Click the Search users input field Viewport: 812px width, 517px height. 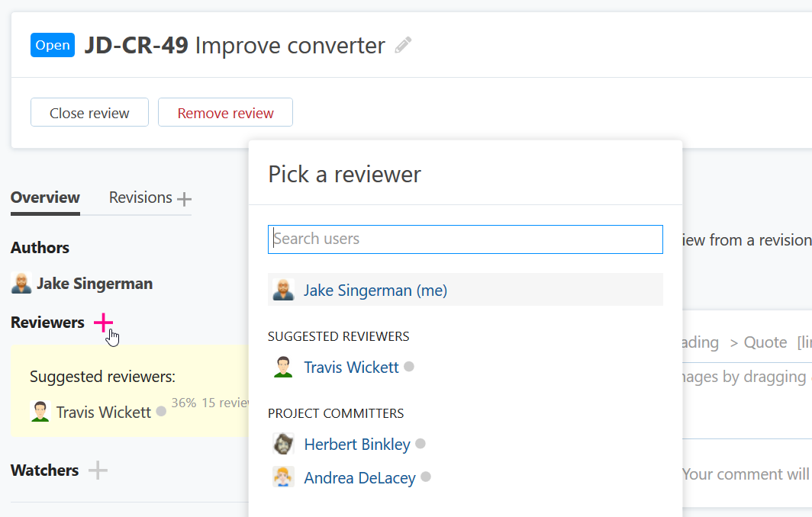pyautogui.click(x=466, y=239)
